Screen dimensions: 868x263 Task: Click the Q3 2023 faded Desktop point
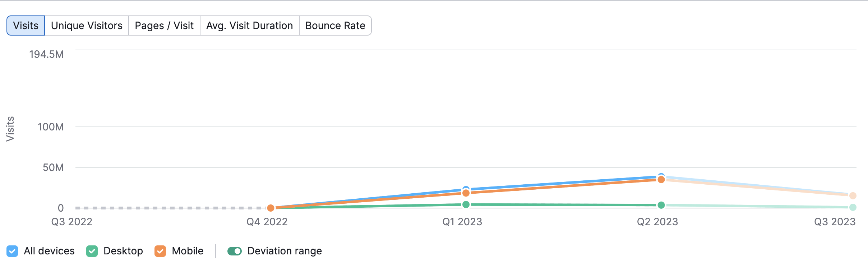[x=853, y=207]
